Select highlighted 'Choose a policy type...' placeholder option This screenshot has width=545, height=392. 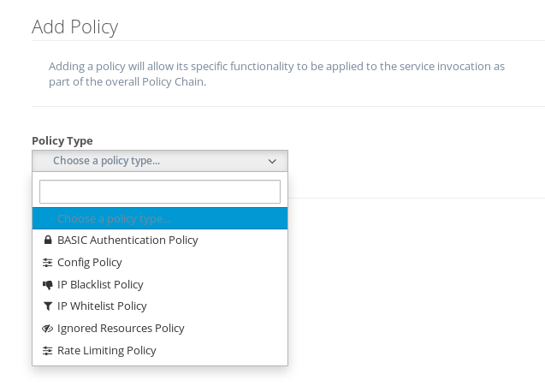coord(160,218)
